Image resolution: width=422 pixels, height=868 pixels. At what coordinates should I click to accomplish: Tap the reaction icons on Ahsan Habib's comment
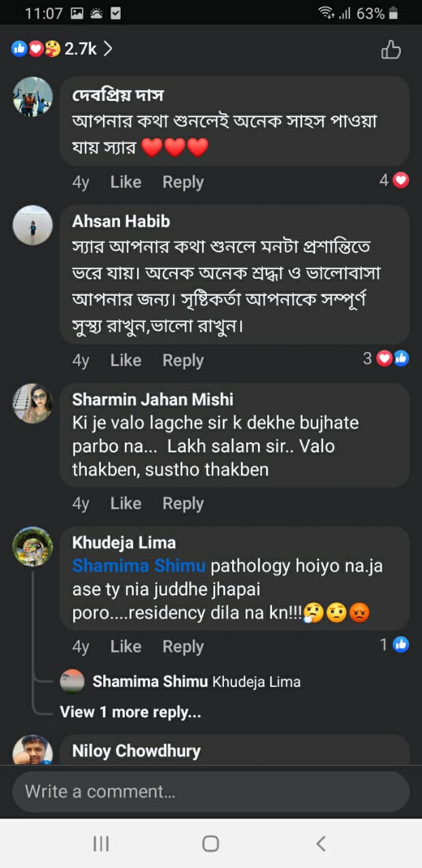point(393,359)
